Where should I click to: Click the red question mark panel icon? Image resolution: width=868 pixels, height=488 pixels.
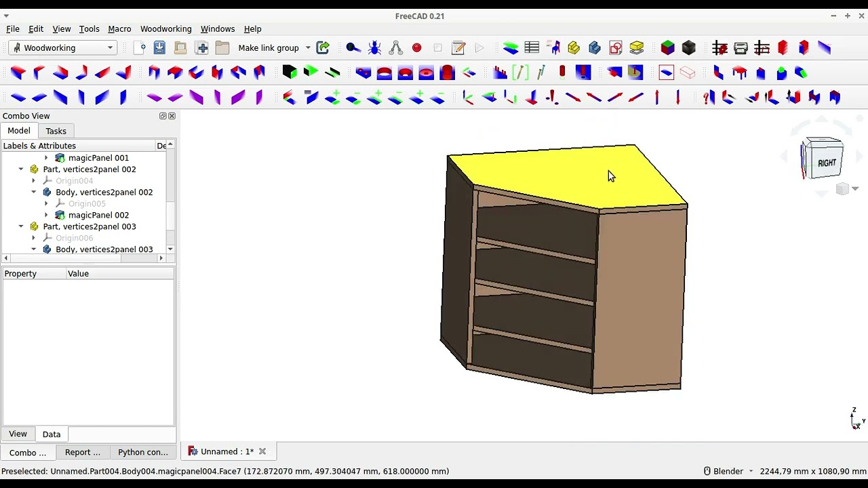coord(708,98)
